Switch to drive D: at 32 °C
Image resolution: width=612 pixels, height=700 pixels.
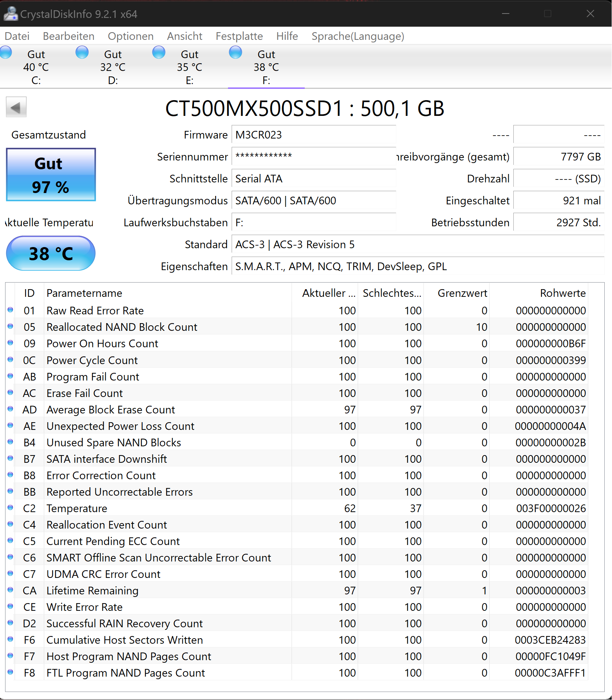[x=113, y=67]
